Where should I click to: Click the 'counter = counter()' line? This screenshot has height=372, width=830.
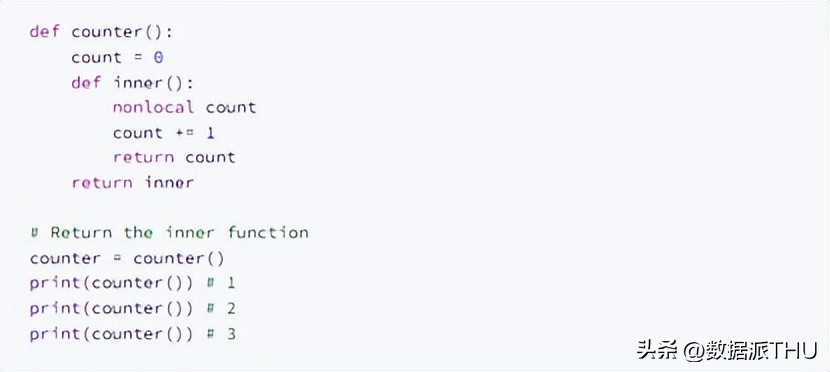127,258
